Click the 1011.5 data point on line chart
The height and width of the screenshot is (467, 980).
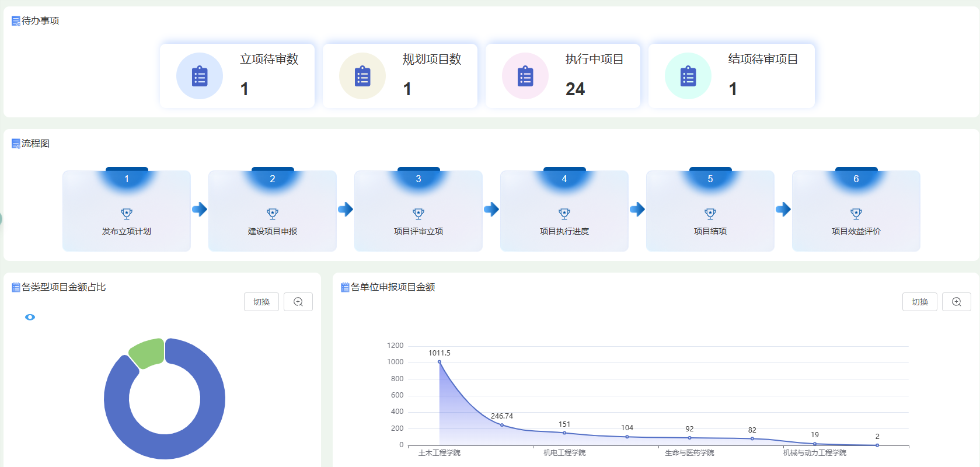[x=440, y=362]
